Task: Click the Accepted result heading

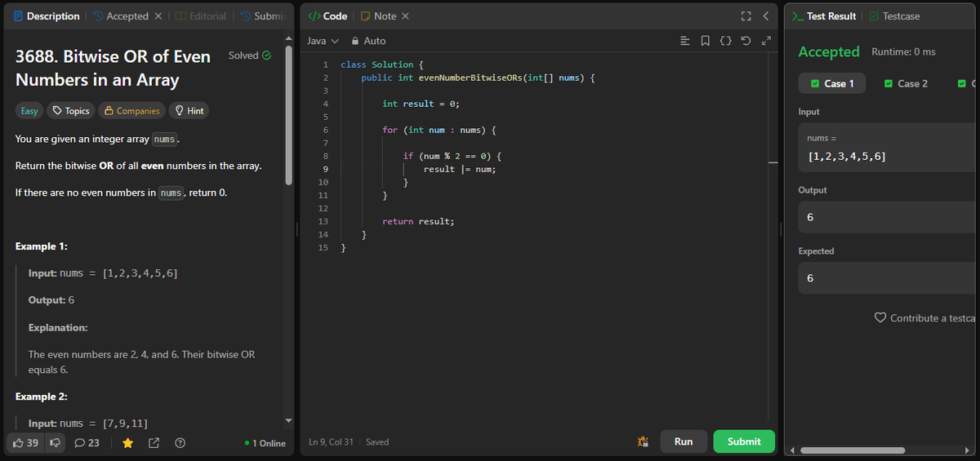Action: (829, 51)
